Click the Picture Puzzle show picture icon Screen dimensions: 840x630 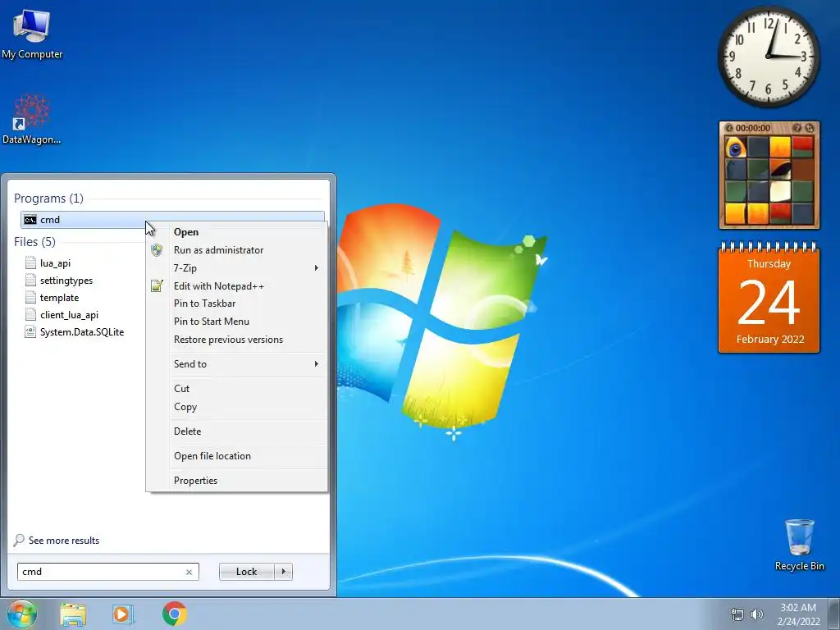tap(797, 128)
